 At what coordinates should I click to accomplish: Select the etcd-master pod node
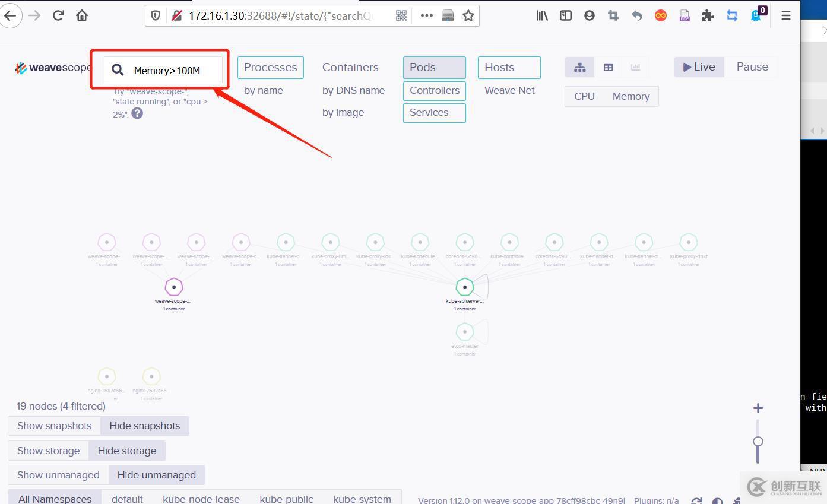click(x=465, y=332)
